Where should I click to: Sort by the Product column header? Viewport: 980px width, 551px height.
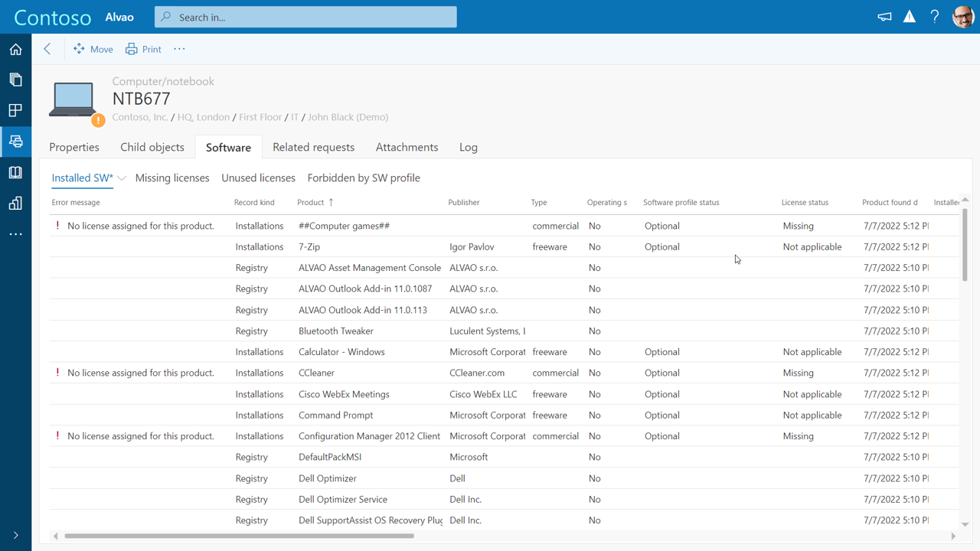click(309, 202)
